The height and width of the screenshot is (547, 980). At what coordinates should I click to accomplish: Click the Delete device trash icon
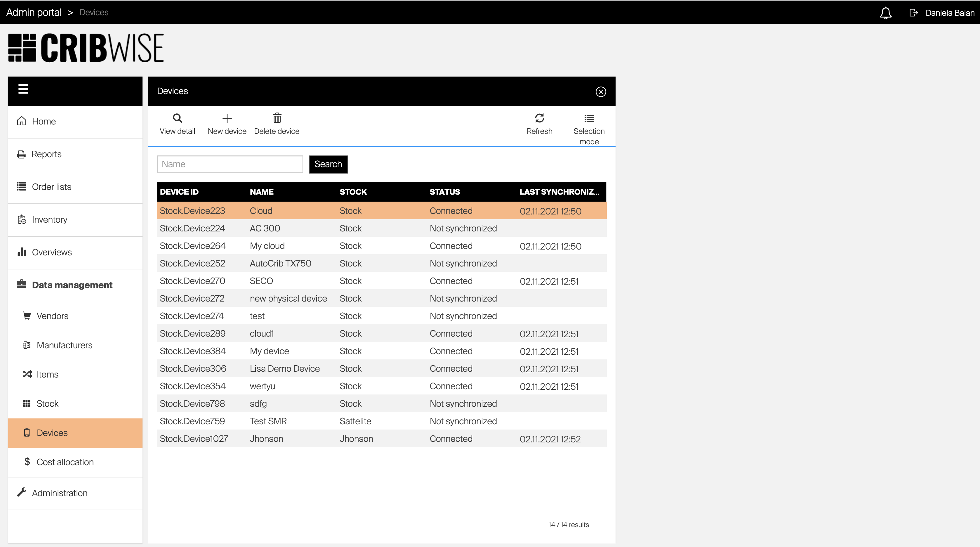[x=277, y=118]
